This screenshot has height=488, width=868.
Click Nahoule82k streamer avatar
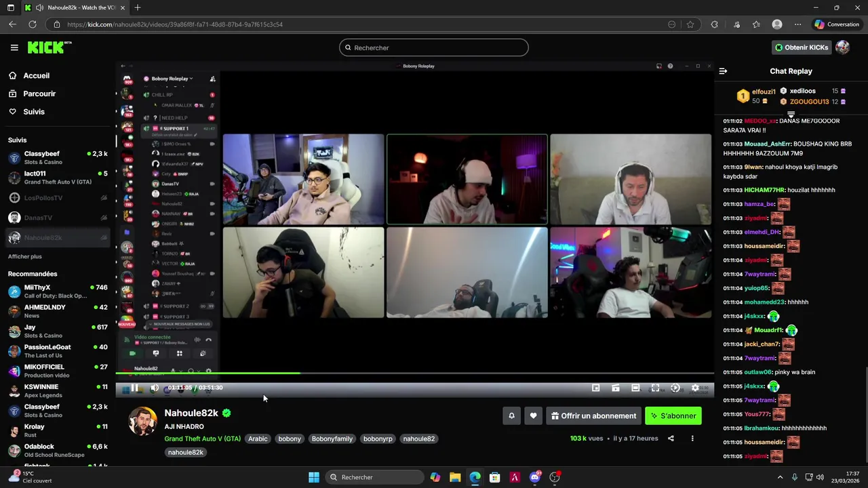(142, 422)
